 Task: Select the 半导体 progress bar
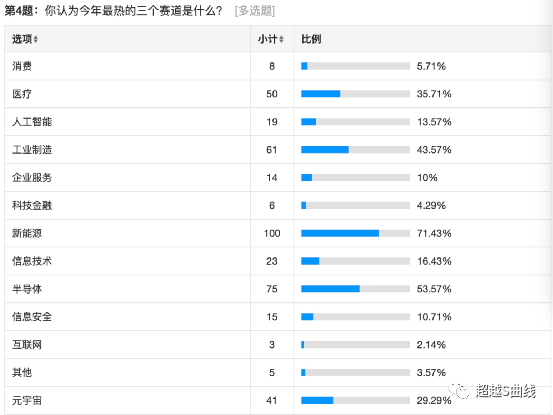(356, 289)
